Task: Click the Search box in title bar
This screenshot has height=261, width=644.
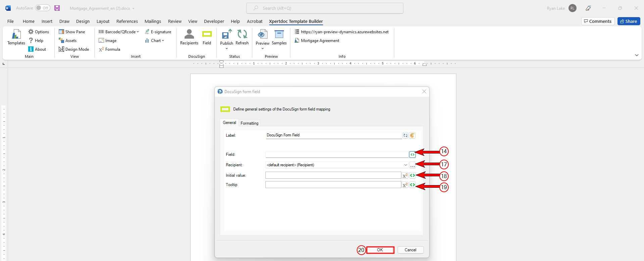Action: point(325,8)
